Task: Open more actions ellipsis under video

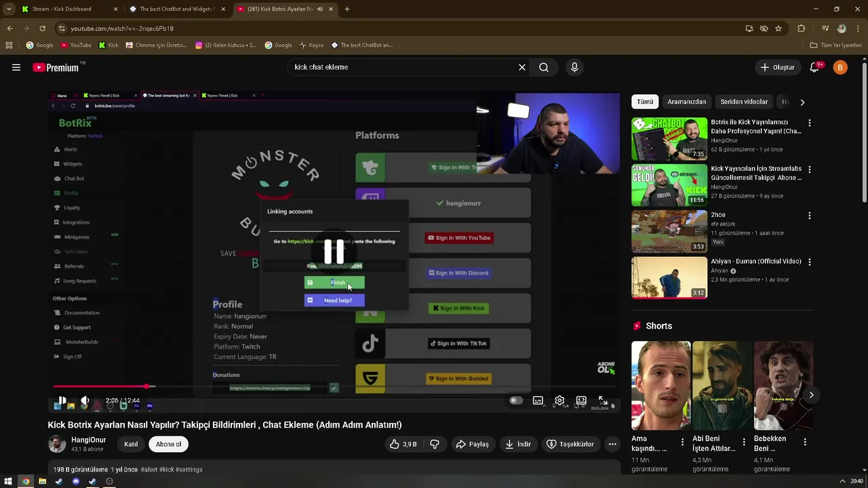Action: (x=612, y=444)
